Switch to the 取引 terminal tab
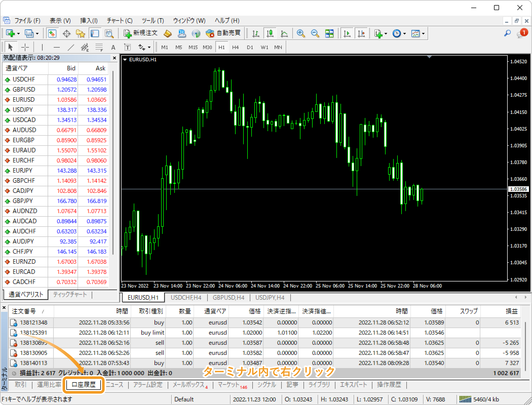The width and height of the screenshot is (532, 405). (21, 385)
